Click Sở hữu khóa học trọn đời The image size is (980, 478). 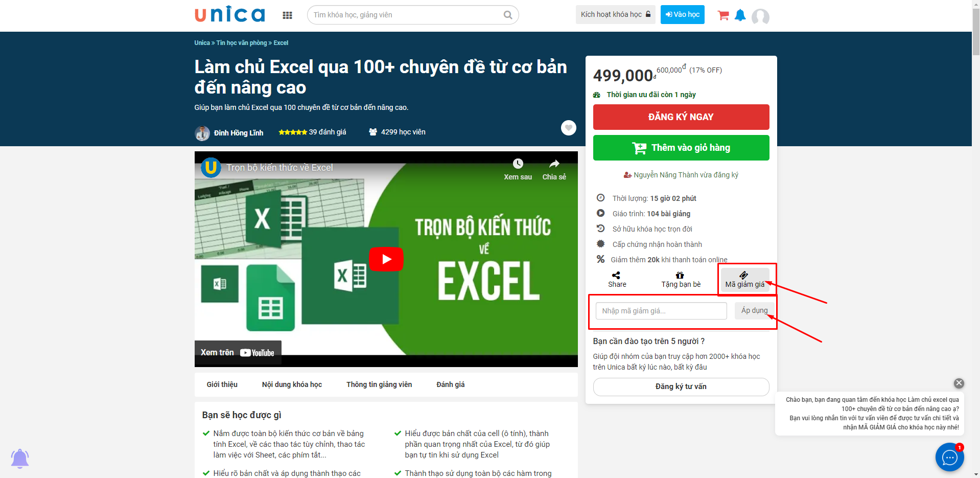[652, 229]
